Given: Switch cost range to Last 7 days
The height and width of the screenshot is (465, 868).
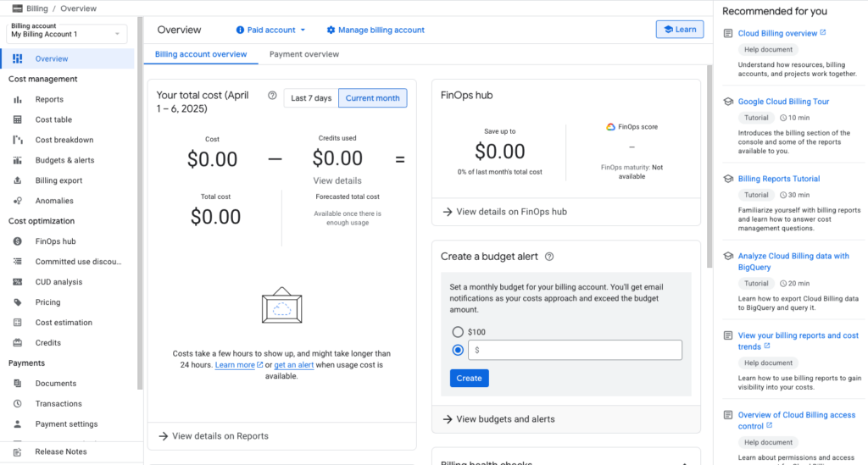Looking at the screenshot, I should 311,98.
